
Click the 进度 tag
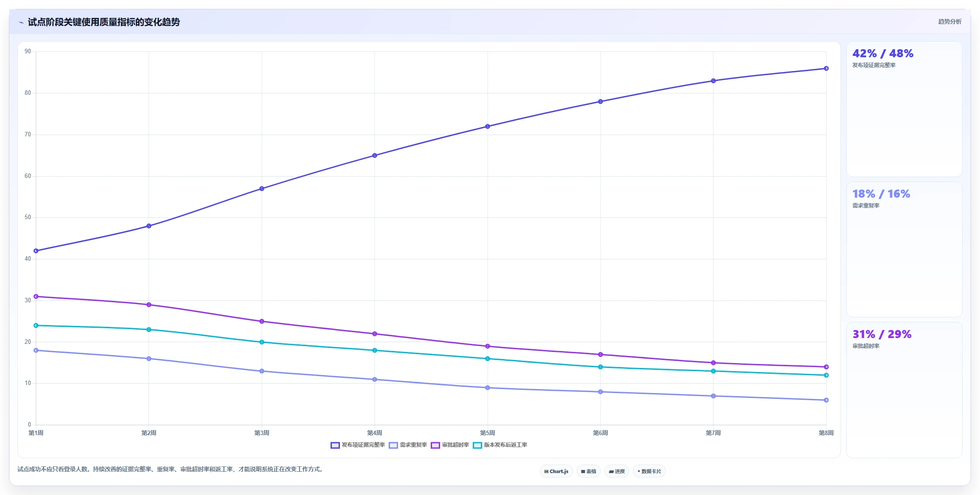pos(616,471)
